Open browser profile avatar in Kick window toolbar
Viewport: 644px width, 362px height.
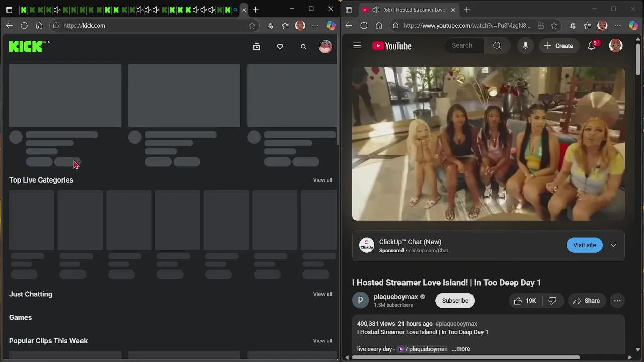[300, 25]
